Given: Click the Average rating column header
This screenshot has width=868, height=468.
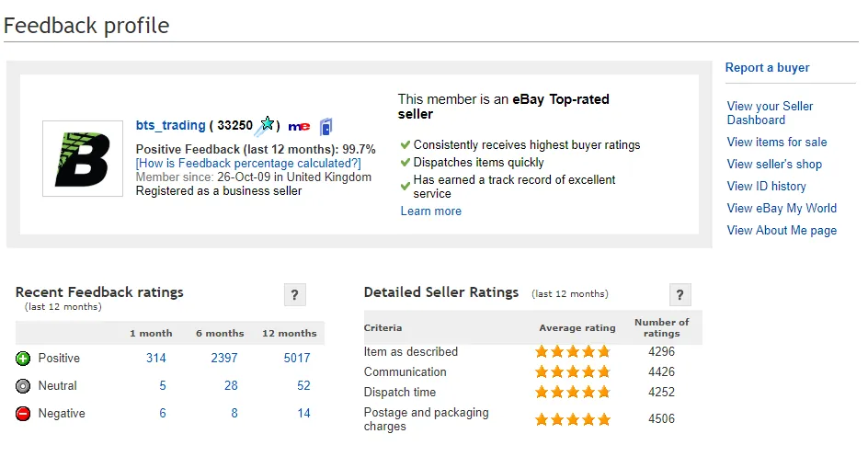Looking at the screenshot, I should (x=577, y=328).
